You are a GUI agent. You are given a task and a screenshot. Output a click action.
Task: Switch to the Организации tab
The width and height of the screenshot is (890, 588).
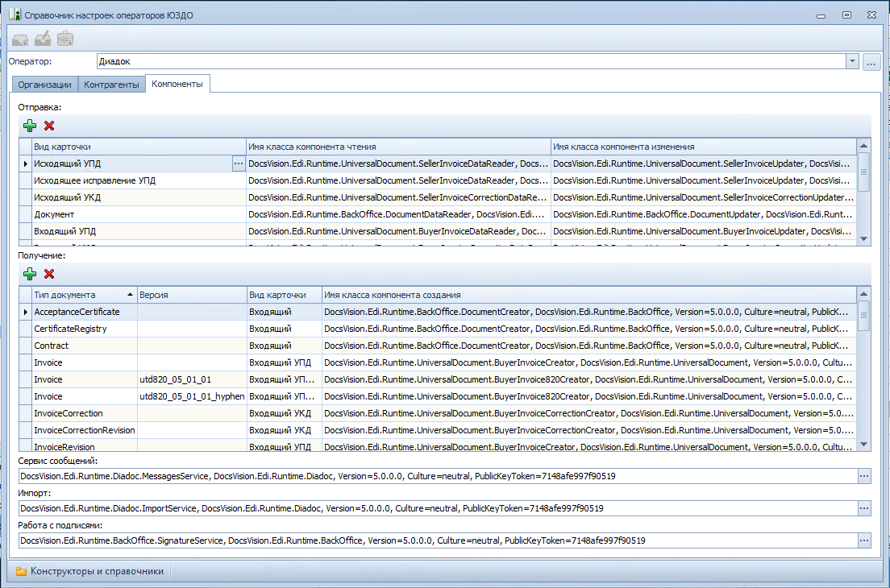[45, 85]
